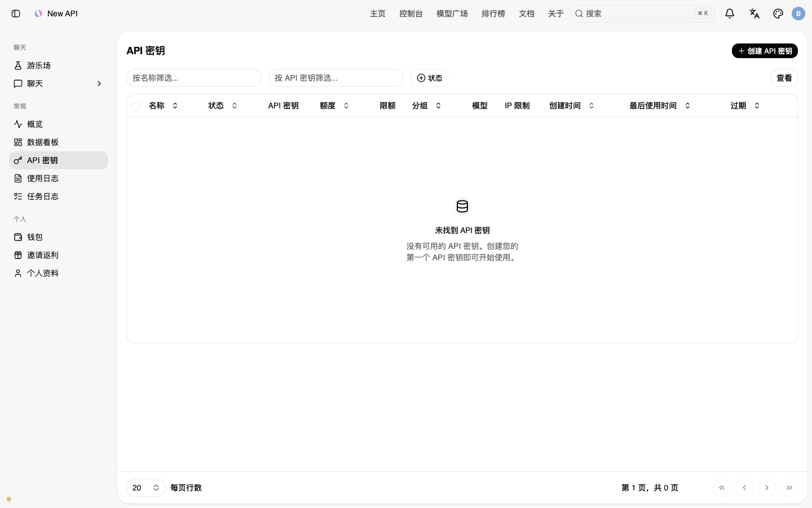This screenshot has height=508, width=812.
Task: Open 模型广场 in top navigation
Action: 452,14
